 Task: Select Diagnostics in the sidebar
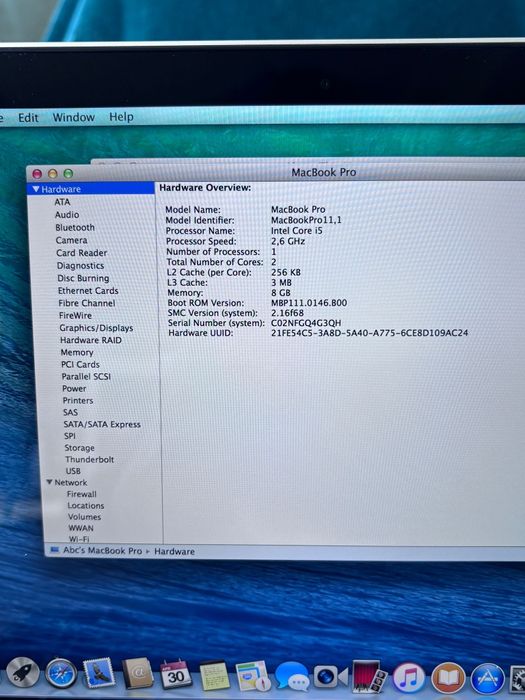pos(80,266)
